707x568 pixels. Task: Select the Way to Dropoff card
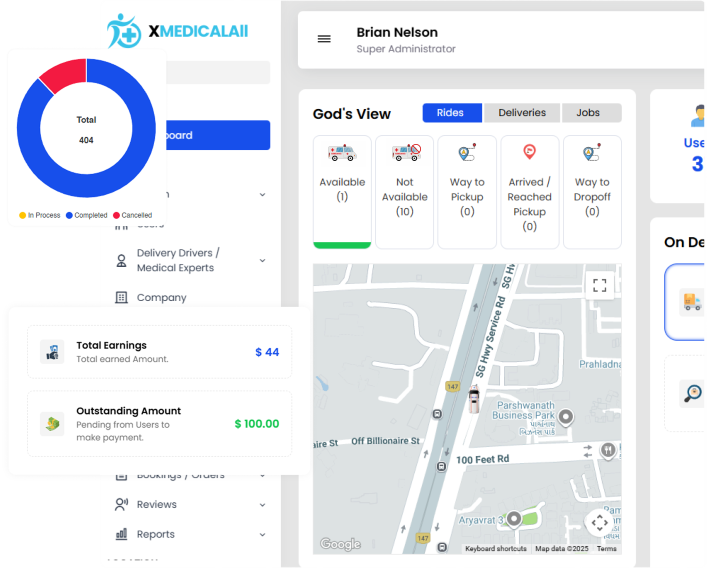[x=592, y=192]
